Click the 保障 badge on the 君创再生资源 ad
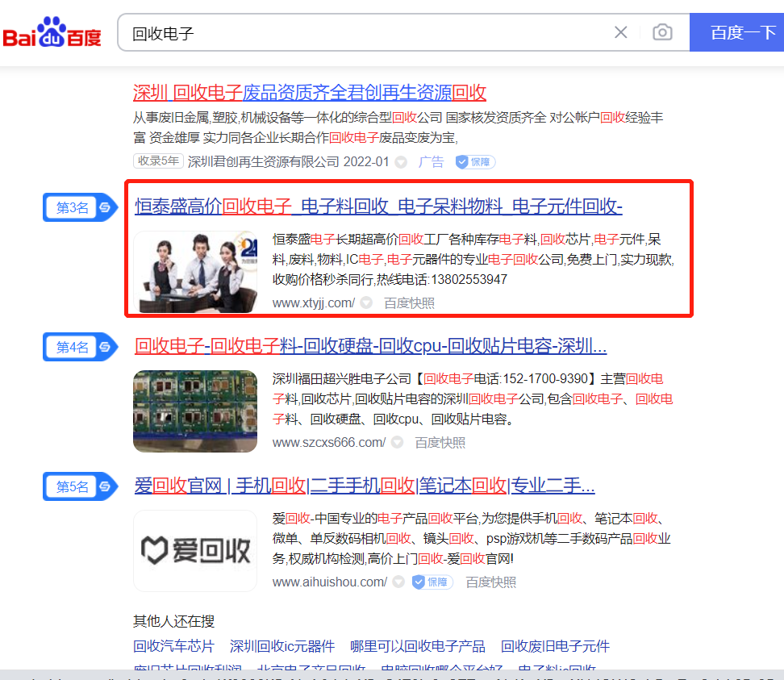784x680 pixels. 475,162
